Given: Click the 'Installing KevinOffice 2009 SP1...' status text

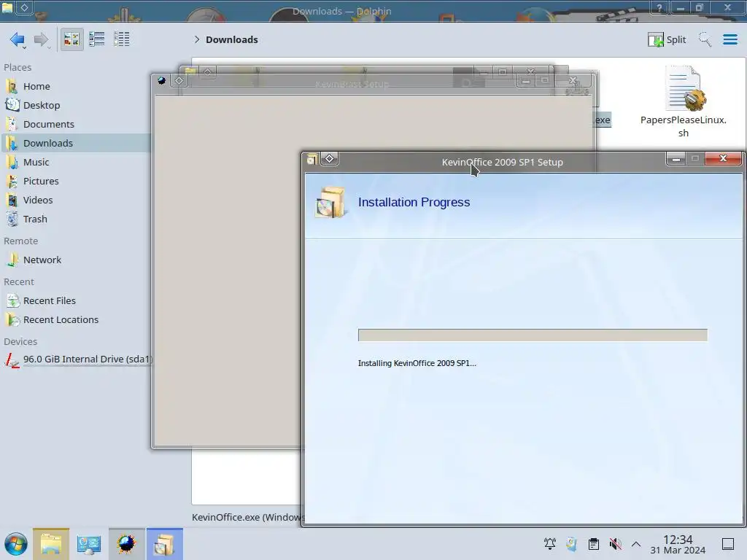Looking at the screenshot, I should (x=417, y=363).
